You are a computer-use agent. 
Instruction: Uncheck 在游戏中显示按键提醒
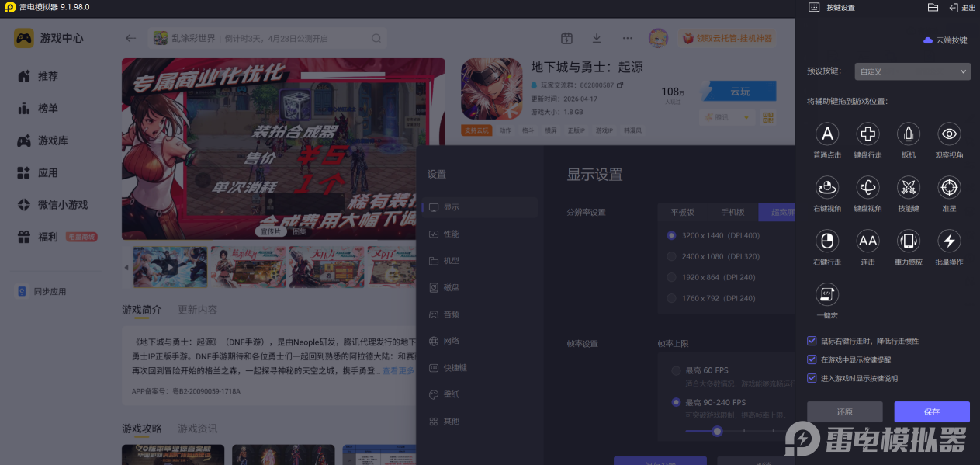(812, 359)
